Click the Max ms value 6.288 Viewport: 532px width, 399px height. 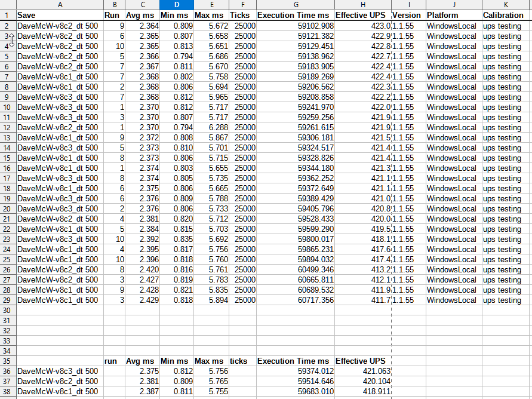(211, 127)
